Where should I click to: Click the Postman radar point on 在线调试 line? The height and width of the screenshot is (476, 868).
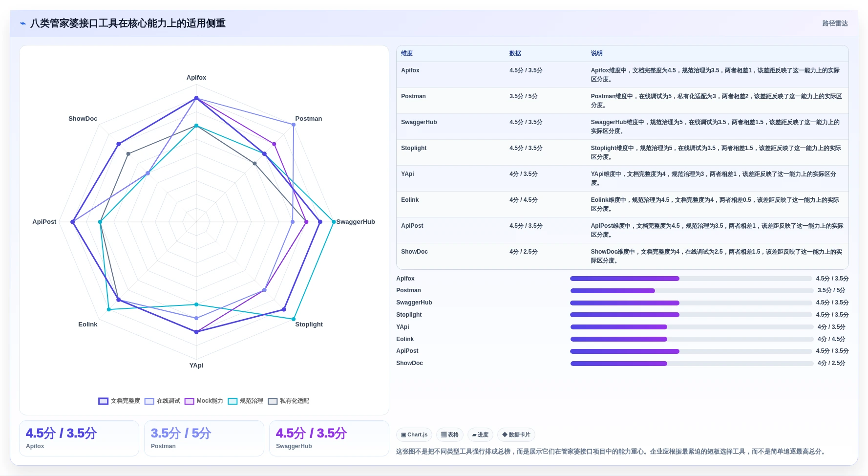pyautogui.click(x=294, y=125)
